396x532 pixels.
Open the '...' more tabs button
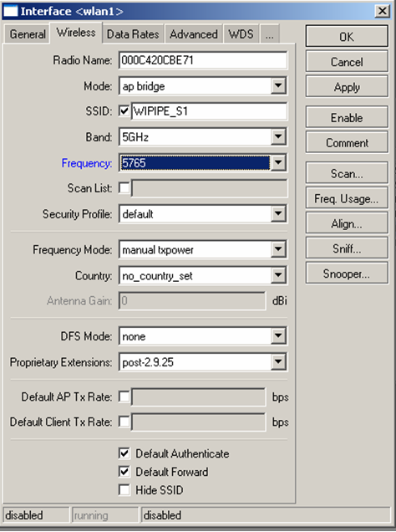click(270, 34)
